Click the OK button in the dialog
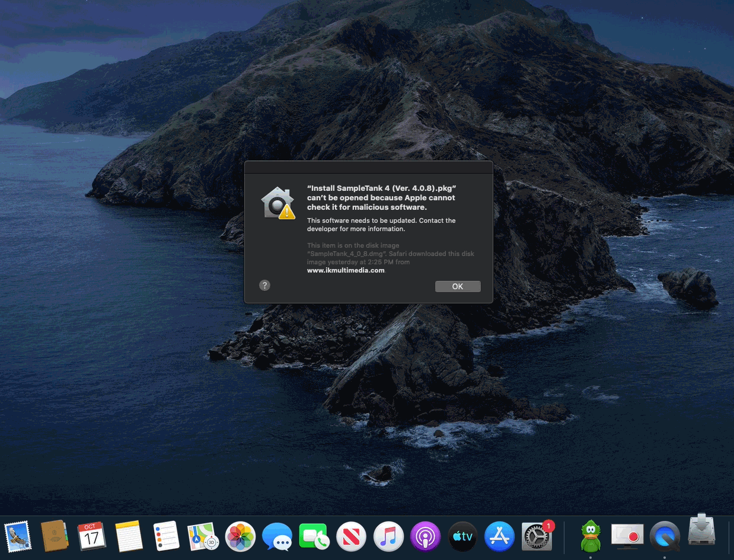 [x=457, y=286]
